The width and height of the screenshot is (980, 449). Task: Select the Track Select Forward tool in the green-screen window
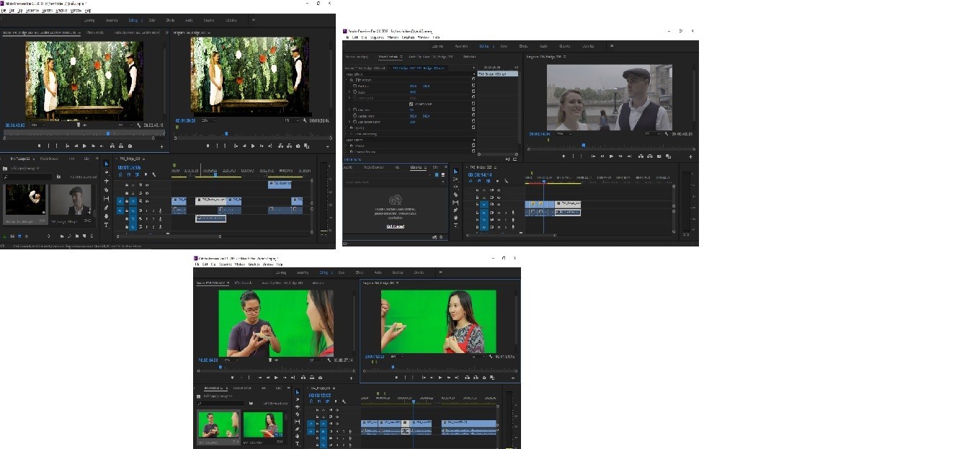[298, 400]
